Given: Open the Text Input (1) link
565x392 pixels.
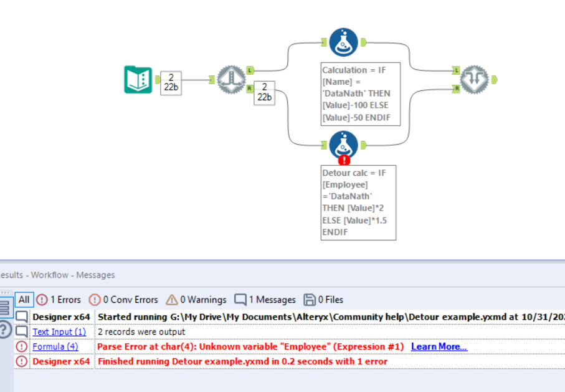Looking at the screenshot, I should coord(59,332).
